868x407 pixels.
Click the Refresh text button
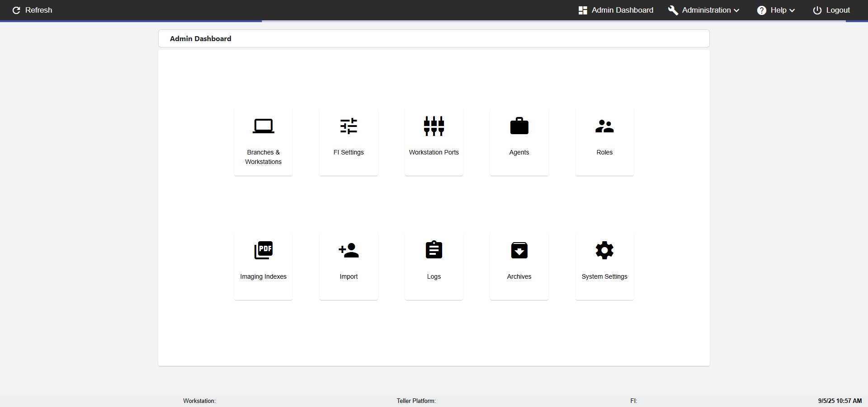click(39, 10)
